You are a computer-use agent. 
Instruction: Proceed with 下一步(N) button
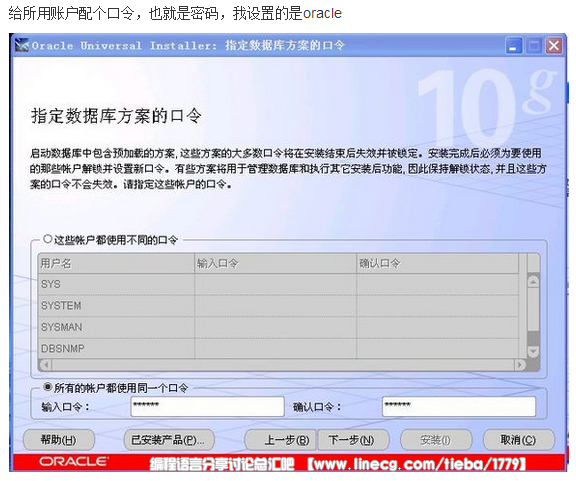coord(353,440)
